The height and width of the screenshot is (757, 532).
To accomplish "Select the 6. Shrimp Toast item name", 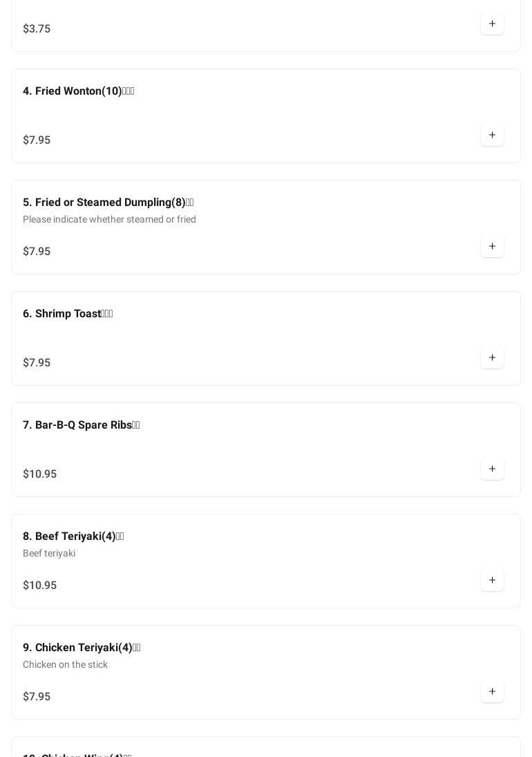I will [68, 314].
